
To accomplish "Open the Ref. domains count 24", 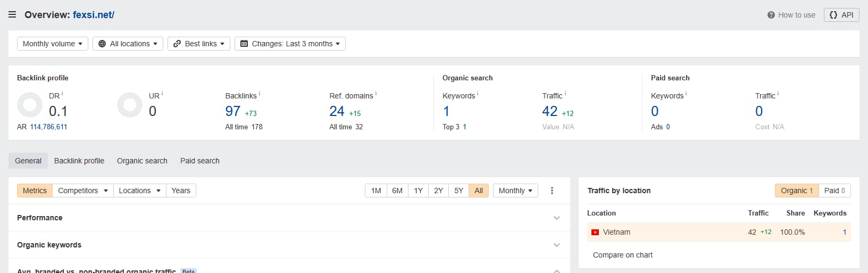I will coord(337,111).
